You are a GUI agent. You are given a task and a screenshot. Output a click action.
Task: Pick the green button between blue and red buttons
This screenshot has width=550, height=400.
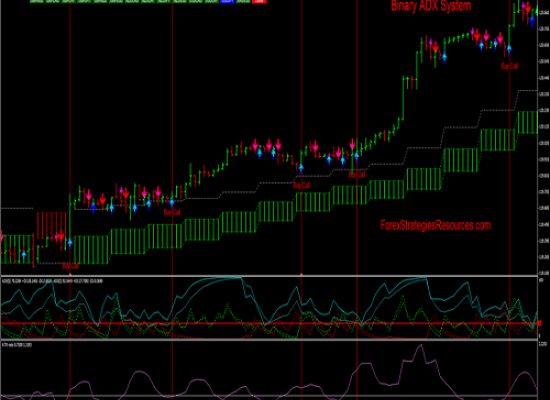243,1
